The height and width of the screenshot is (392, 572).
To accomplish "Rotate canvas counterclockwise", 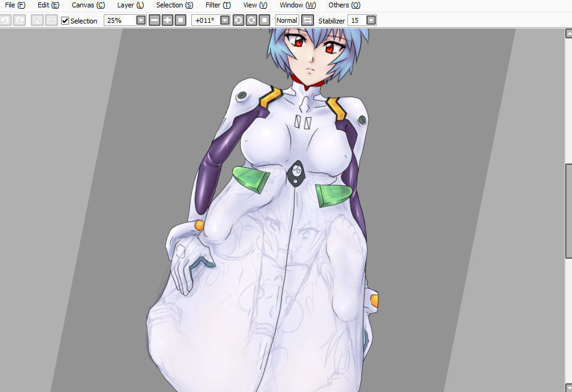I will (238, 20).
